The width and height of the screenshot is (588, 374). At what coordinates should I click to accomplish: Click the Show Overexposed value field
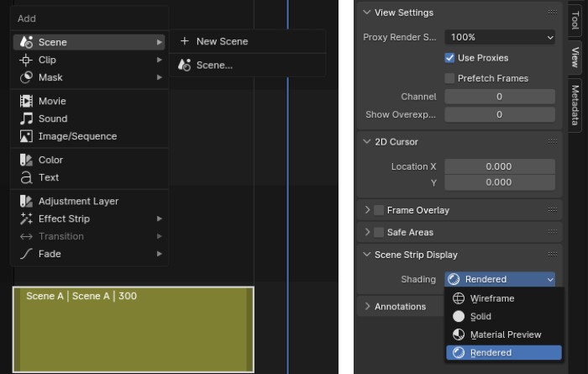(500, 114)
